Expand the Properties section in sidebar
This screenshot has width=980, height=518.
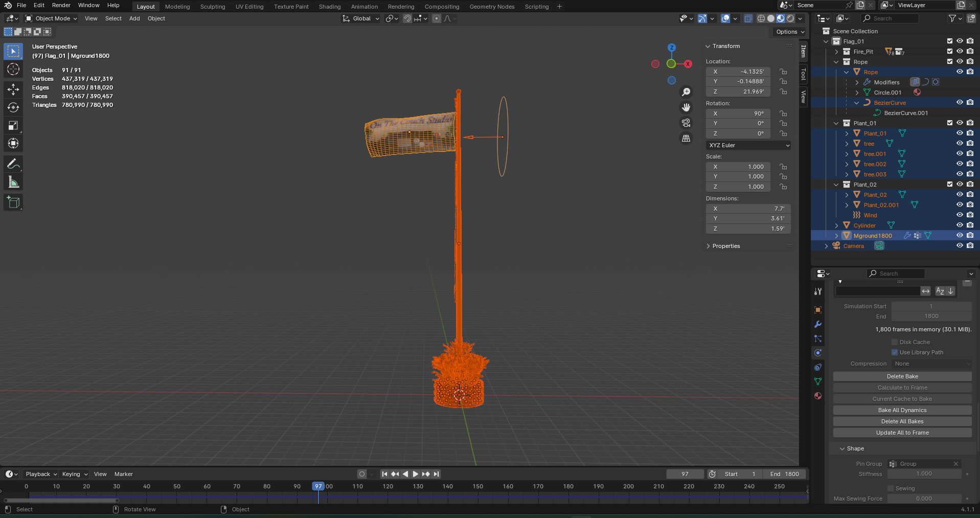[725, 246]
